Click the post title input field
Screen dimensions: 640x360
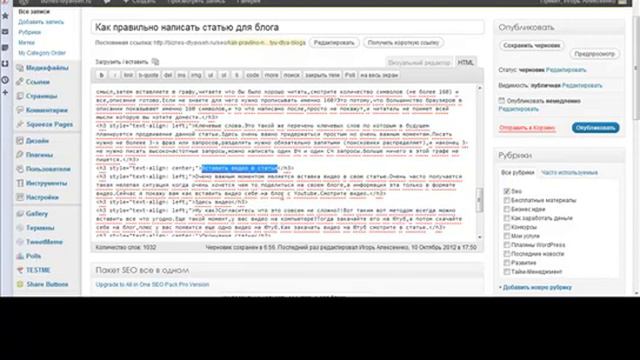coord(287,27)
